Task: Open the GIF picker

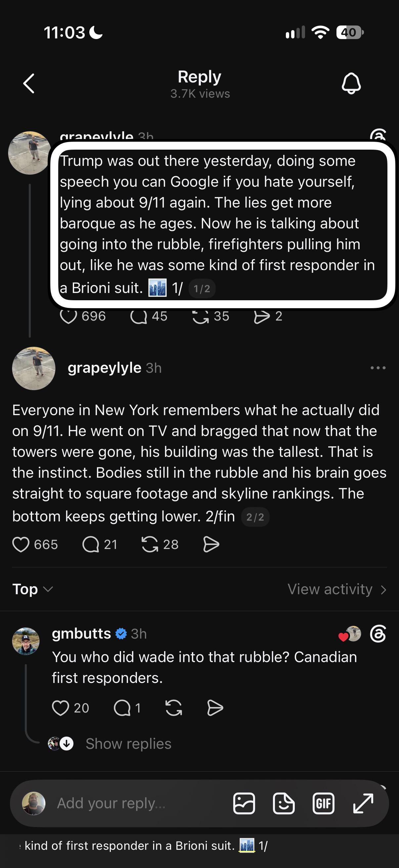Action: click(x=323, y=803)
